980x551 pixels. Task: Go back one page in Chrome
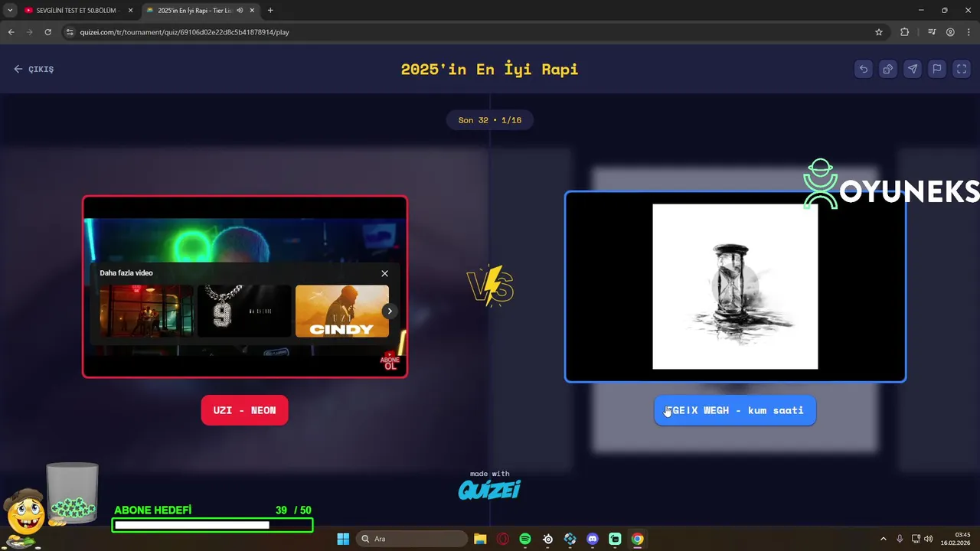(x=11, y=32)
